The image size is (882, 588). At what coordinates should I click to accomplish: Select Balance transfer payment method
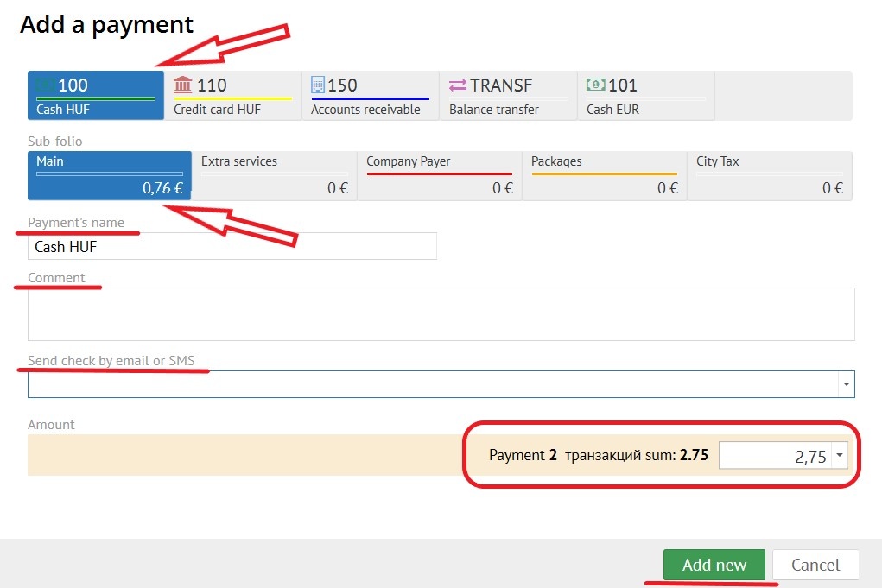tap(507, 96)
